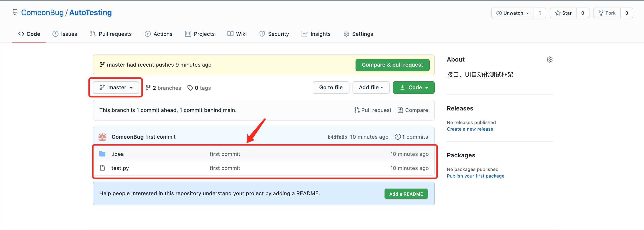This screenshot has width=644, height=230.
Task: Star the AutoTesting repository
Action: [x=563, y=13]
